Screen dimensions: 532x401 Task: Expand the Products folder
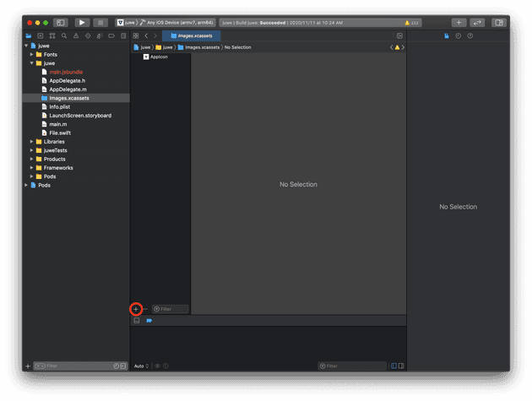pos(31,159)
